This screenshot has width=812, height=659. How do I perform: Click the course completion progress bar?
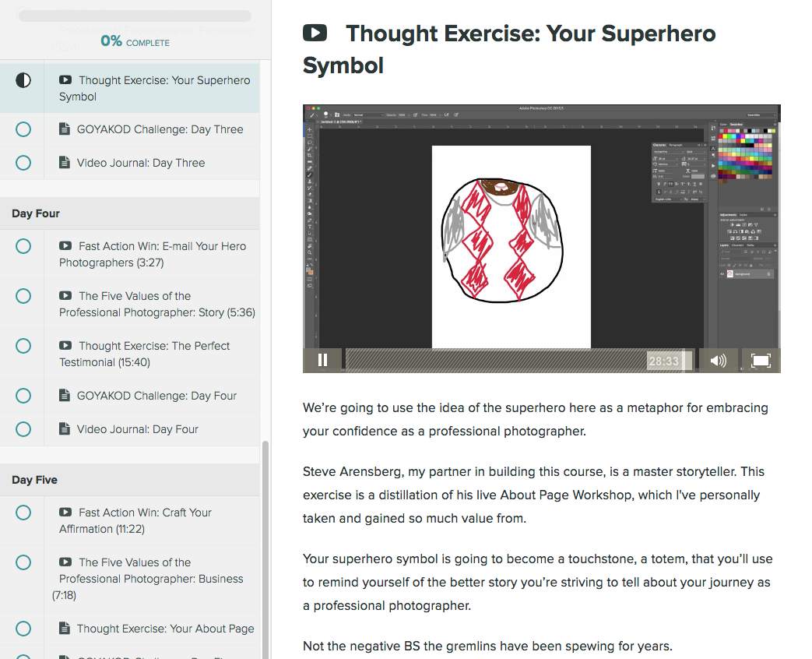coord(135,16)
